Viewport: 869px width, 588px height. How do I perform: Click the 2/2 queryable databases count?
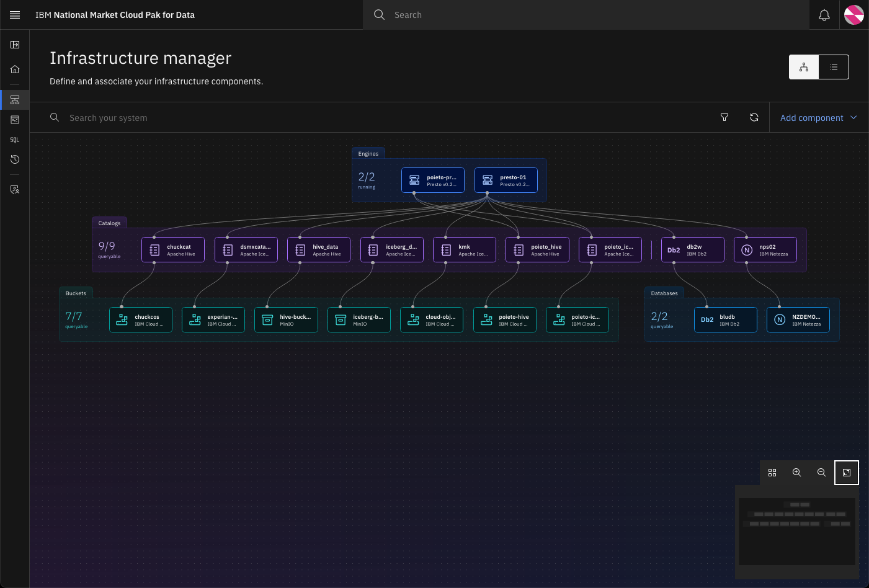coord(661,319)
